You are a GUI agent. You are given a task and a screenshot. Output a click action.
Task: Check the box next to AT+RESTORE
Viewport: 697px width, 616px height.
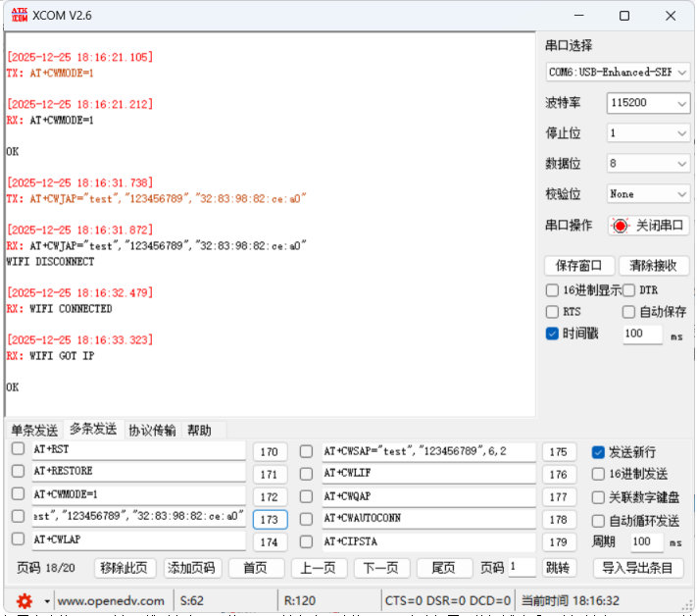(x=18, y=471)
